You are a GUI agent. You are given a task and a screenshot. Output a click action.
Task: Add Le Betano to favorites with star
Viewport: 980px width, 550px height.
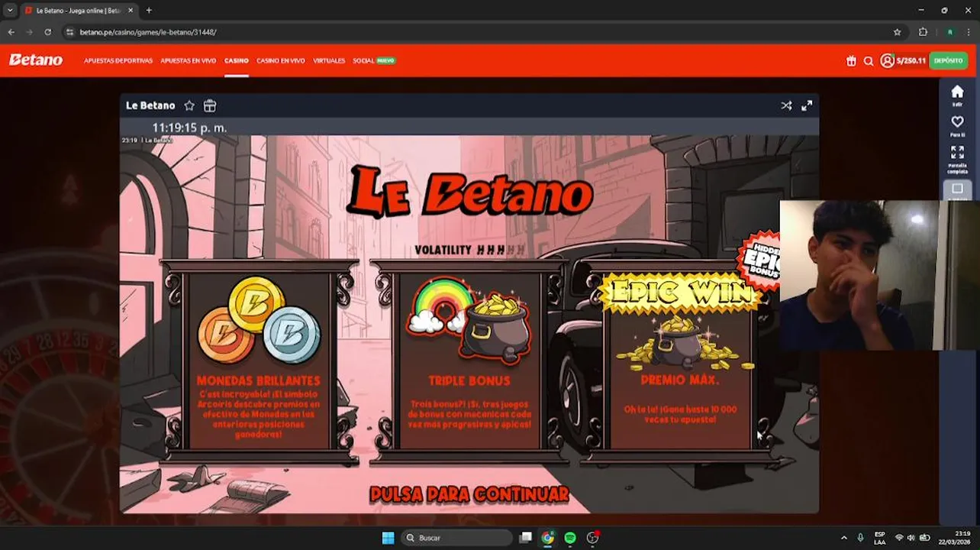pyautogui.click(x=189, y=106)
